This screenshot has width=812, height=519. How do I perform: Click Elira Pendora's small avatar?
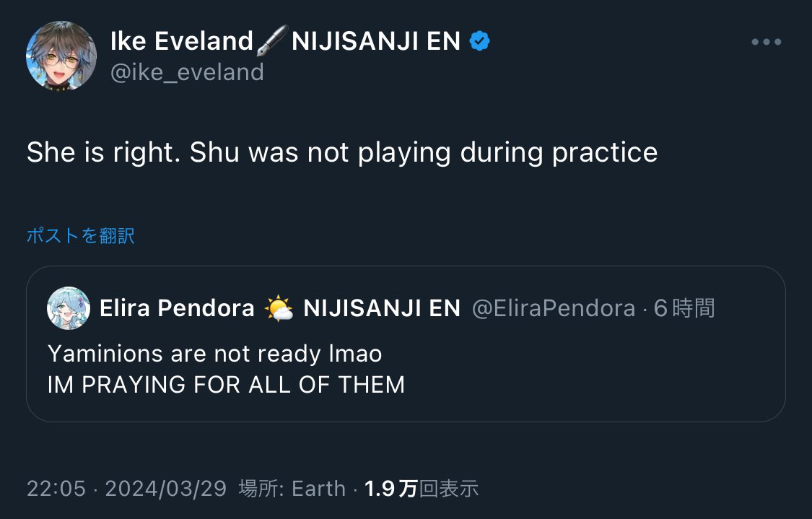click(x=69, y=309)
